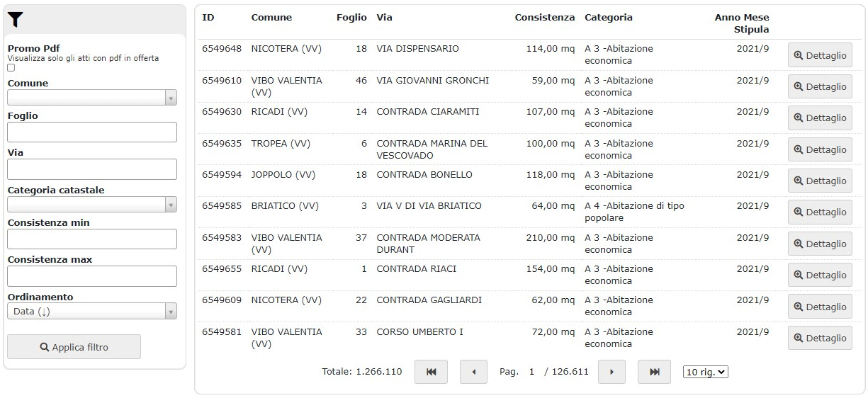Go to the first page of results
Screen dimensions: 868x398
click(x=431, y=372)
